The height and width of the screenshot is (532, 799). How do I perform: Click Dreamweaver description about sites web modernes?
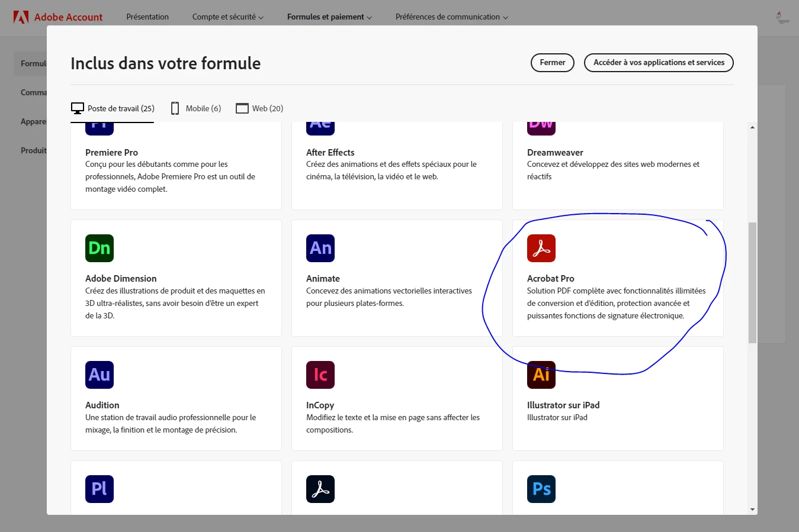[613, 170]
